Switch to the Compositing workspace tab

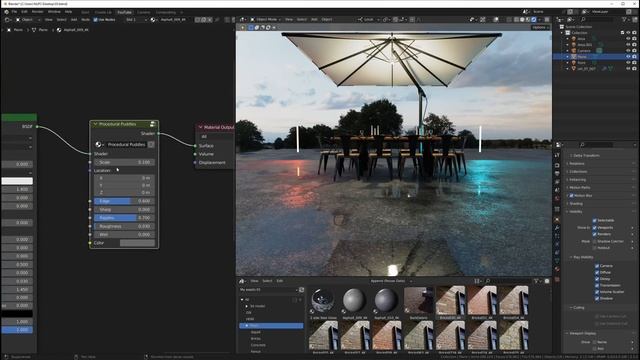point(166,12)
